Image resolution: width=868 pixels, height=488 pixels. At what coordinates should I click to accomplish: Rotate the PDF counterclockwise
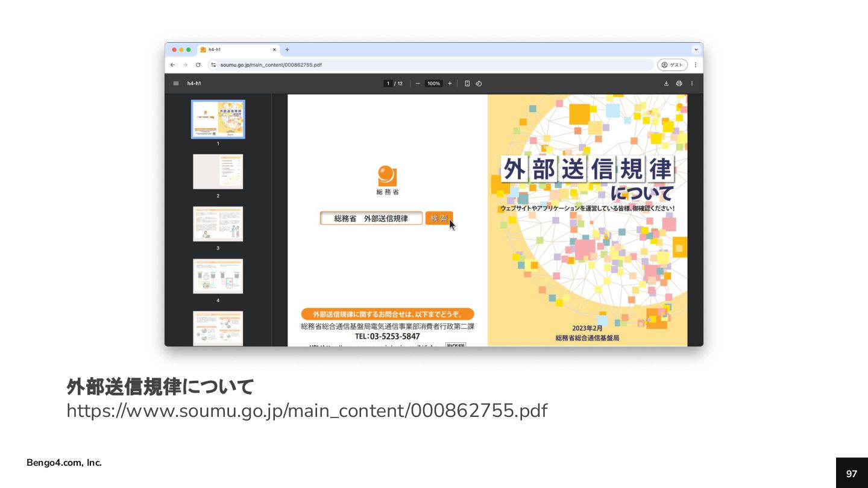(479, 83)
